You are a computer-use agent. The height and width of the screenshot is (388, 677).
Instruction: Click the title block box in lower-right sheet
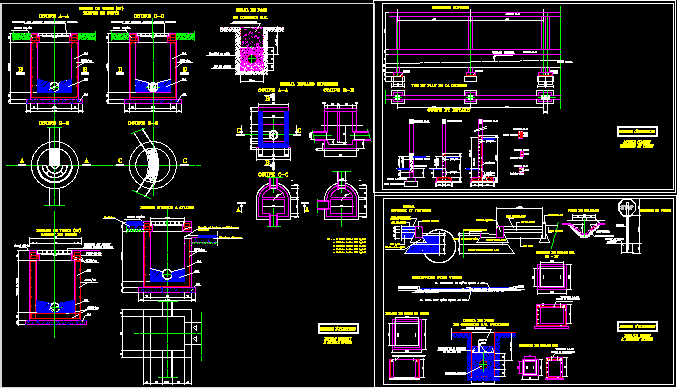(x=637, y=326)
